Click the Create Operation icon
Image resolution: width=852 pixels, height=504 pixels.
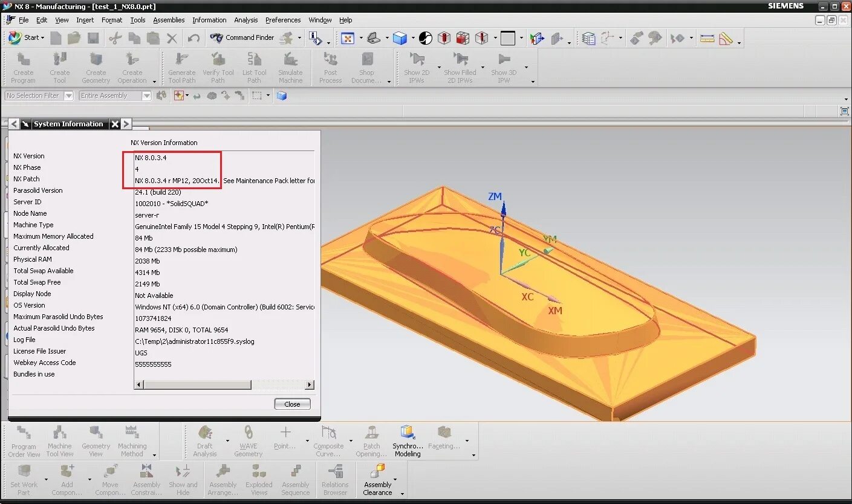tap(132, 67)
